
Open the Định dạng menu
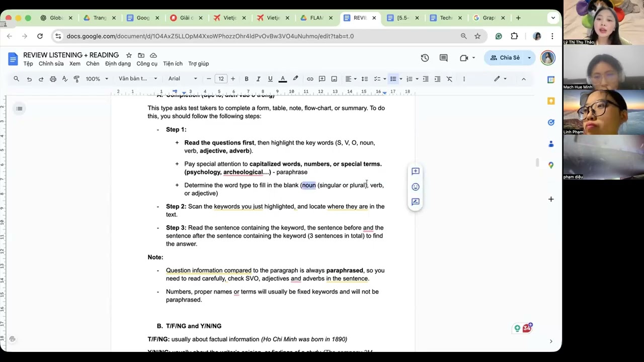coord(118,64)
